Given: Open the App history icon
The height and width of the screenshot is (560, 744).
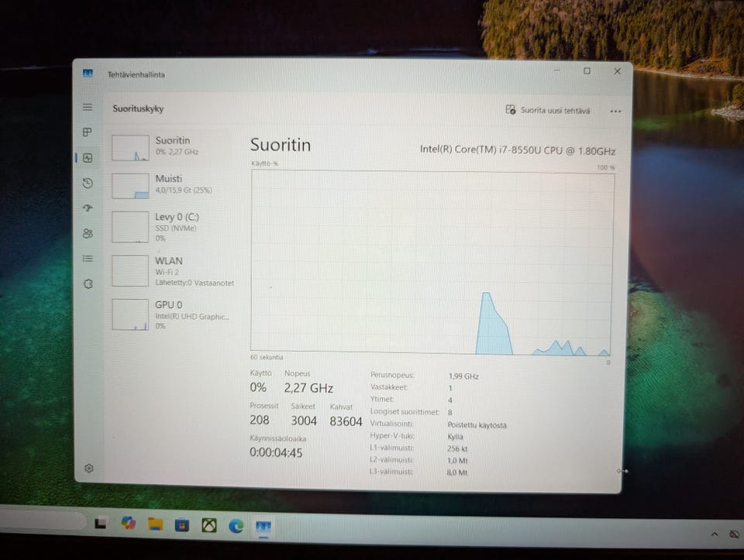Looking at the screenshot, I should coord(88,183).
